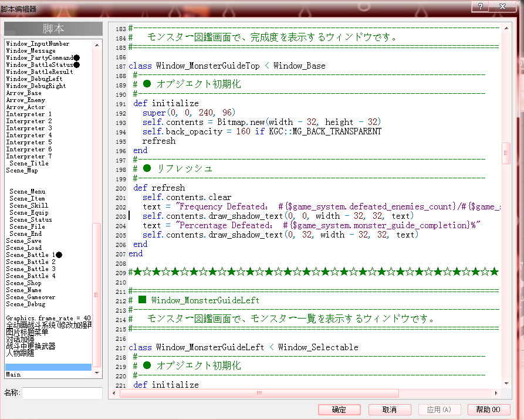Select 图片标题菜单 script entry
The image size is (524, 420).
pos(27,332)
